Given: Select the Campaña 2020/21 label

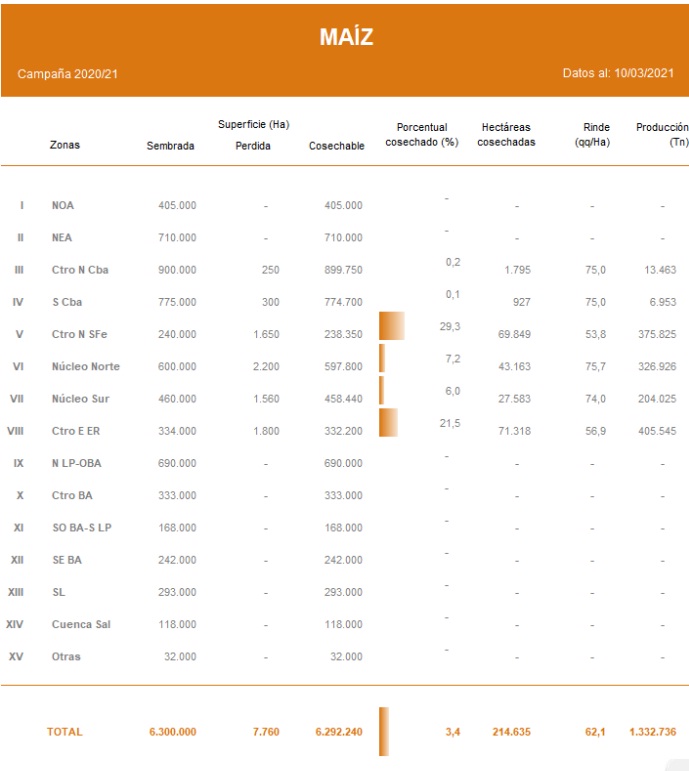Looking at the screenshot, I should [67, 74].
